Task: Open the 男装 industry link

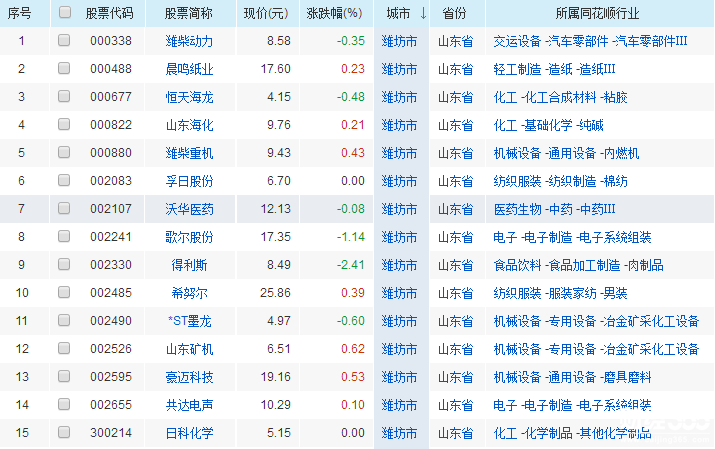Action: [615, 293]
